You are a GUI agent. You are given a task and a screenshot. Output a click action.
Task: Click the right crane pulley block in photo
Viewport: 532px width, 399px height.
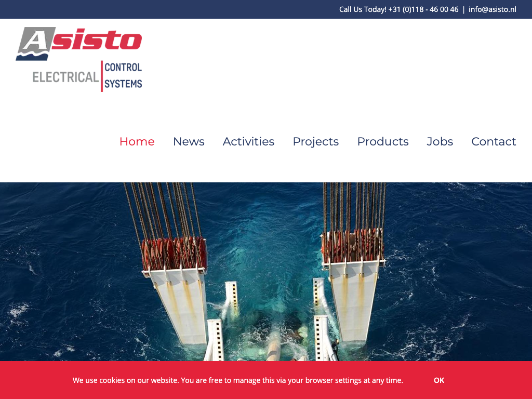tap(353, 245)
